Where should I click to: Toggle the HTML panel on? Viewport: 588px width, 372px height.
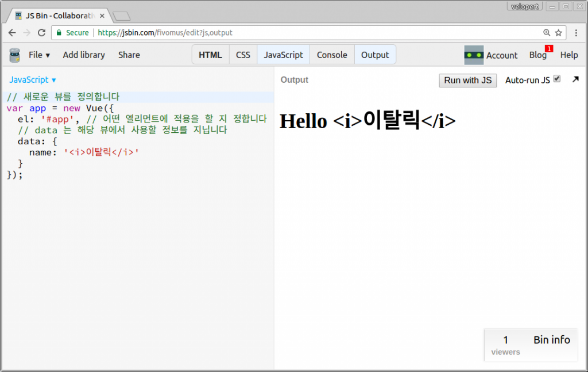(210, 55)
